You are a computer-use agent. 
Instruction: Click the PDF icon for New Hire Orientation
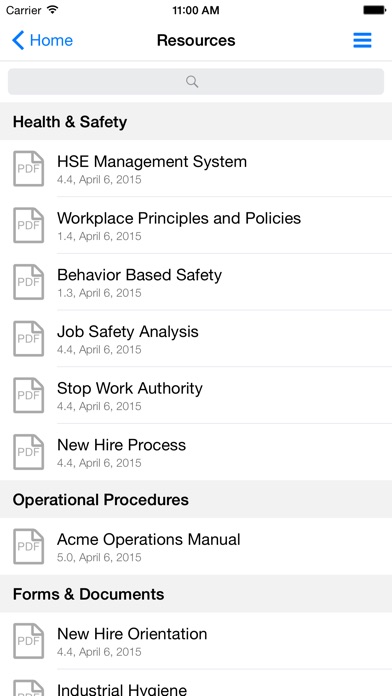click(x=28, y=641)
